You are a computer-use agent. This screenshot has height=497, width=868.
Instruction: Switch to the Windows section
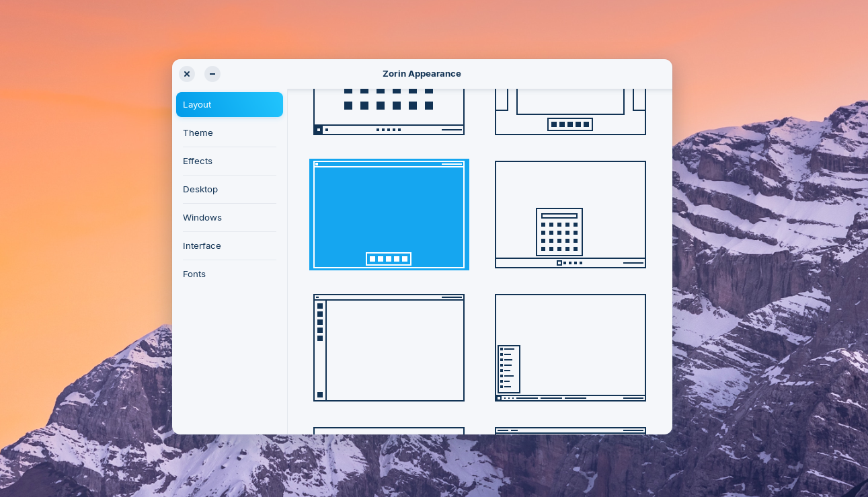(229, 218)
